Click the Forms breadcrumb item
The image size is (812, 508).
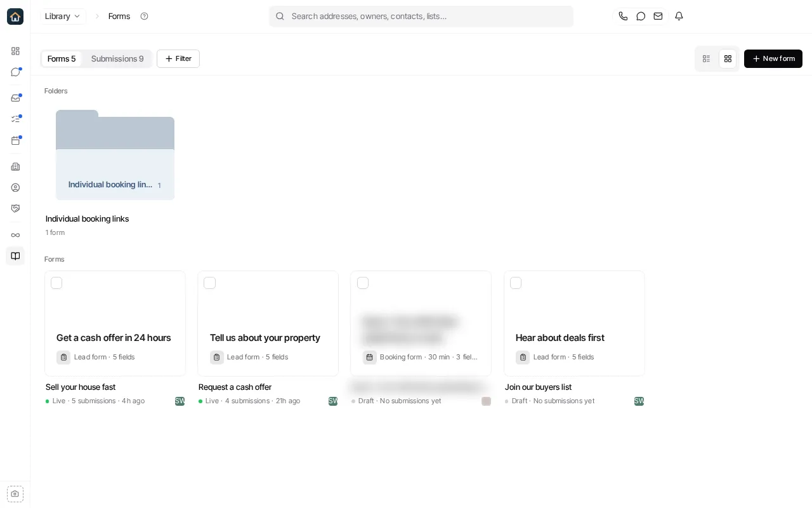pyautogui.click(x=119, y=16)
